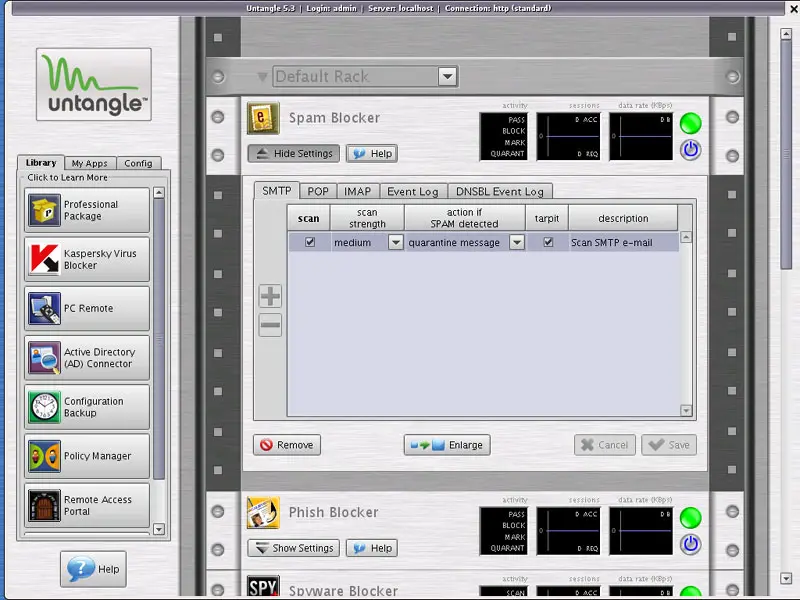Open Active Directory (AD) Connector item
This screenshot has height=600, width=800.
[x=87, y=358]
